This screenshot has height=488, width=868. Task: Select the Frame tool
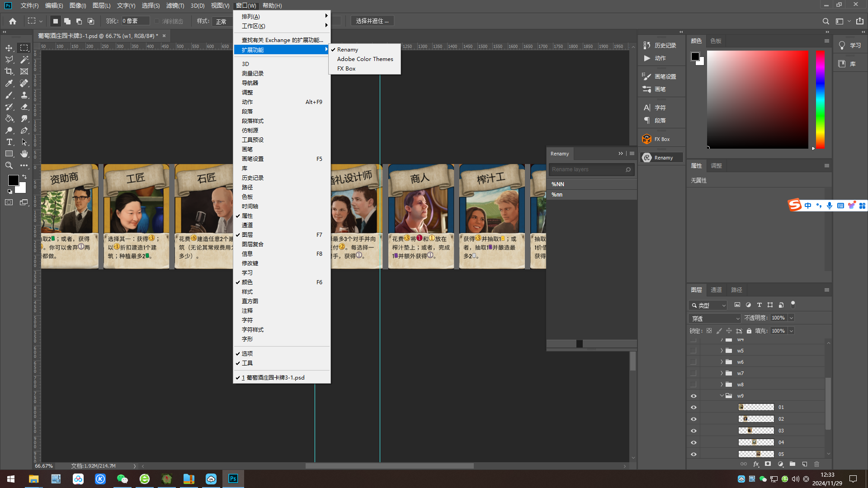[24, 71]
